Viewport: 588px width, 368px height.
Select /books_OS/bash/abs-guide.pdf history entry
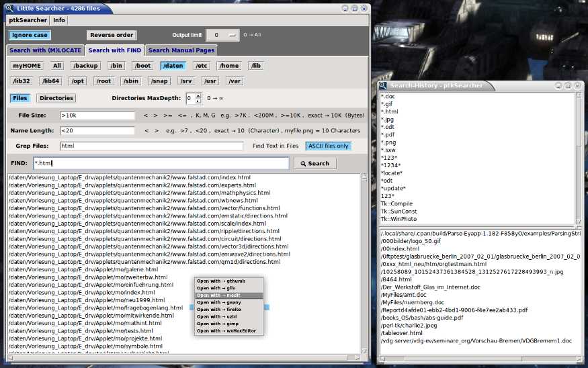tap(422, 318)
